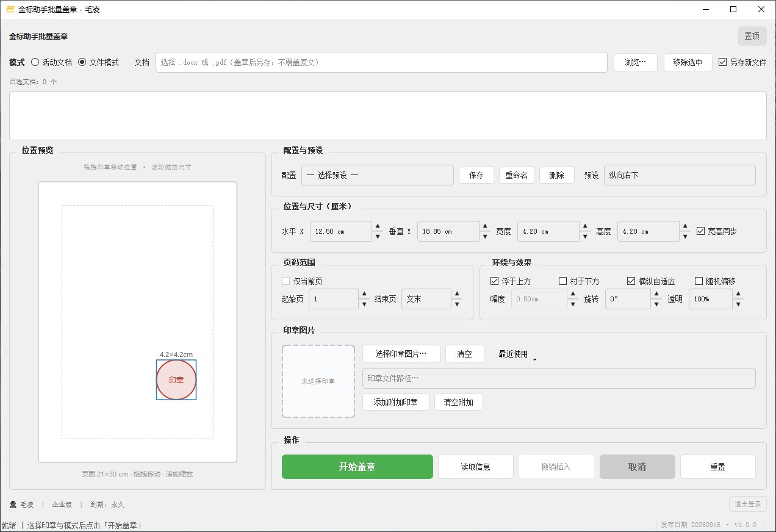Screen dimensions: 776x532
Task: Click the 清空附加 button
Action: click(459, 402)
